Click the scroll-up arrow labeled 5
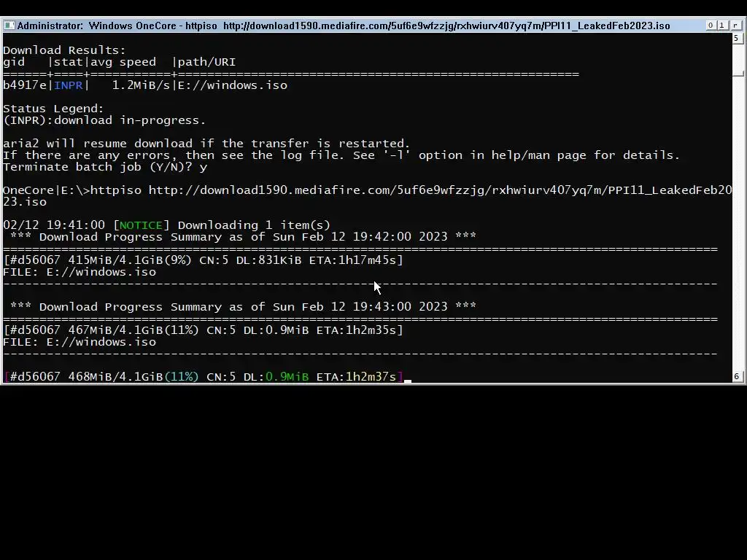Screen dimensions: 747x560 (737, 38)
